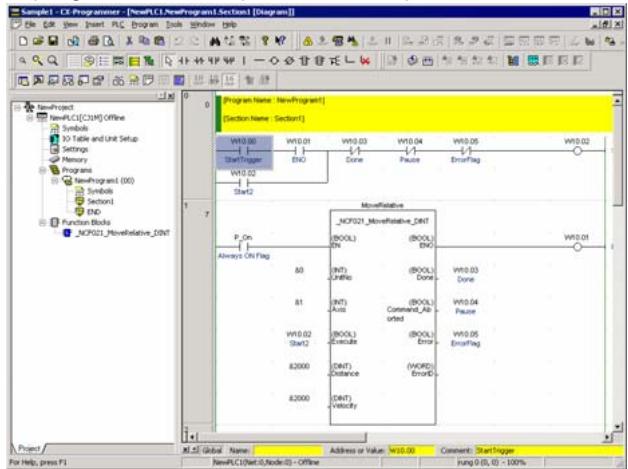The height and width of the screenshot is (469, 628).
Task: Select the W10.00 StartTrigger contact
Action: coord(244,152)
